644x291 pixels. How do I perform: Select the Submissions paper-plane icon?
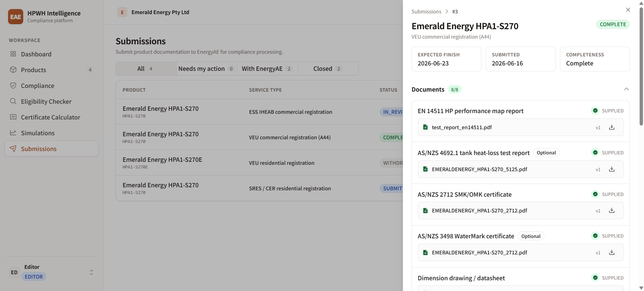click(x=13, y=149)
